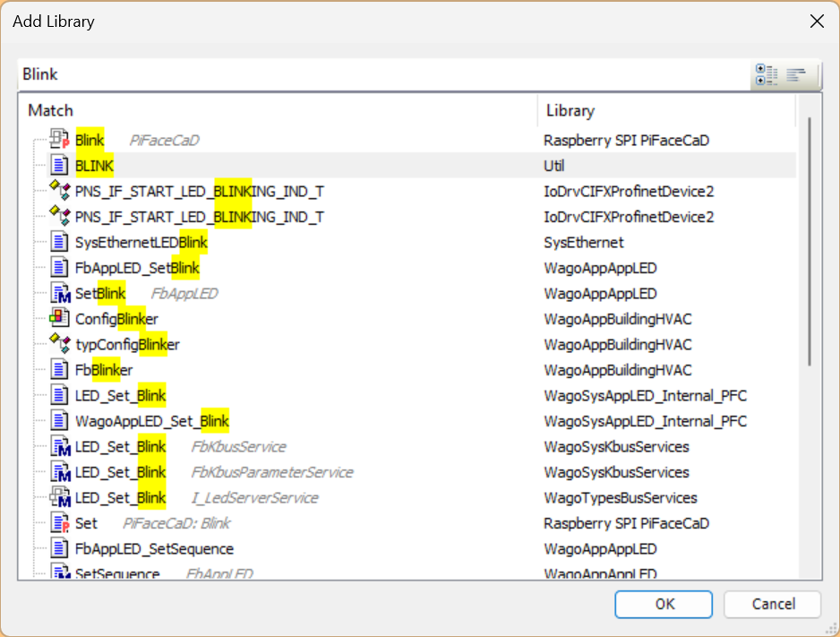
Task: Click WagoSysKbusServices beside FbKbusParameterService
Action: 616,472
